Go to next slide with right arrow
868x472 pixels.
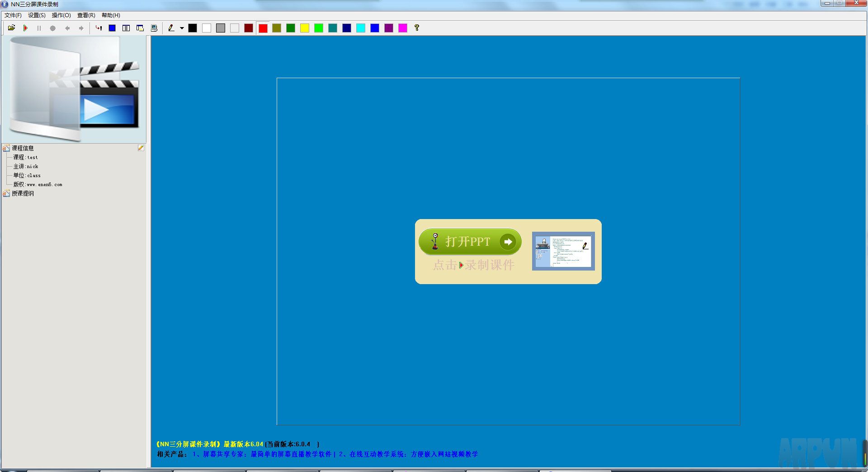coord(81,28)
